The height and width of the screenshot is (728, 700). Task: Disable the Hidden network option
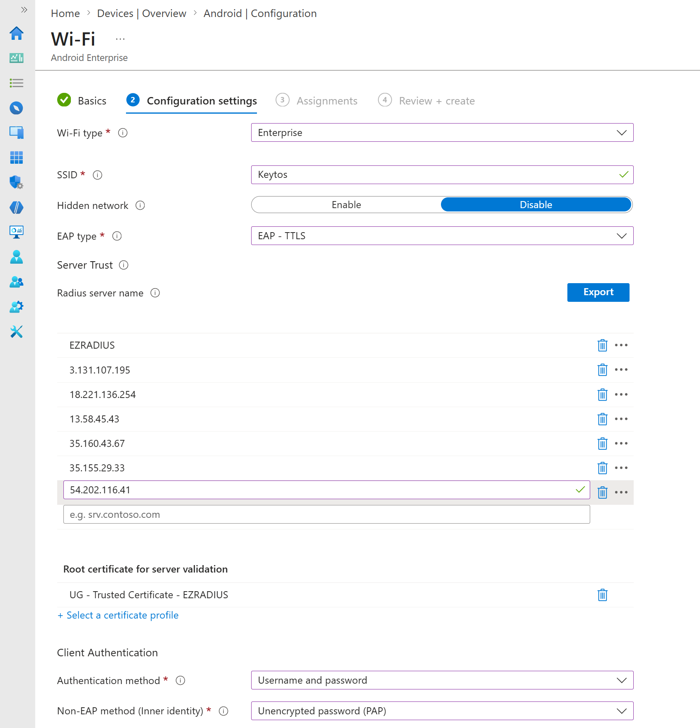click(x=536, y=204)
